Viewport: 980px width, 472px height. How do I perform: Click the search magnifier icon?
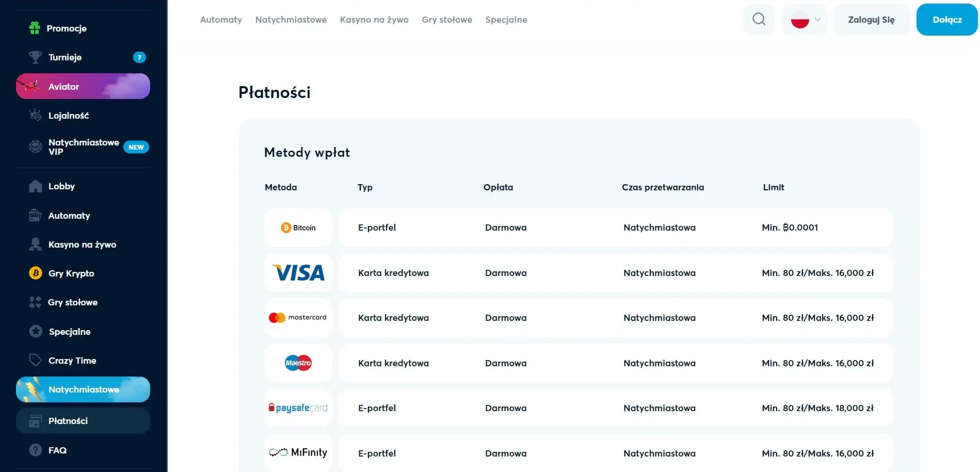(x=759, y=20)
